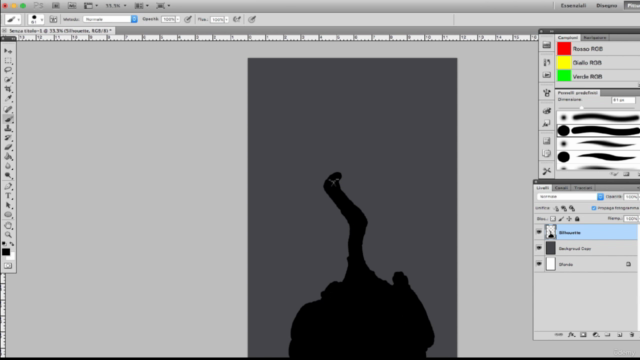Image resolution: width=640 pixels, height=360 pixels.
Task: Click the Dimensione size input field
Action: click(x=623, y=100)
